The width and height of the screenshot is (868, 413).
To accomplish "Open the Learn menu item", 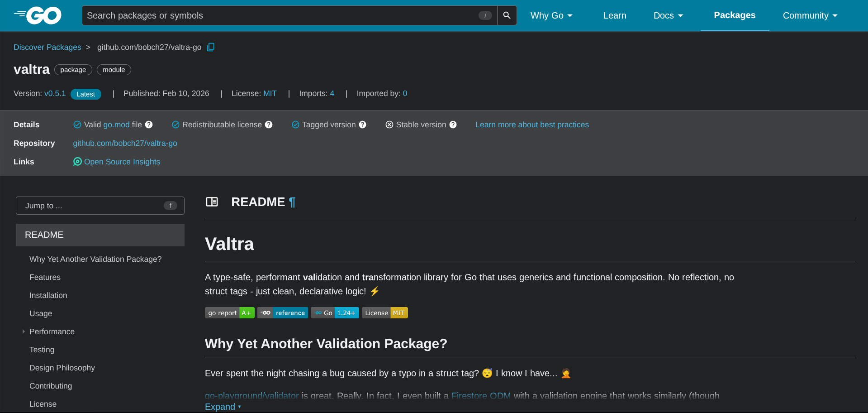I will 614,15.
